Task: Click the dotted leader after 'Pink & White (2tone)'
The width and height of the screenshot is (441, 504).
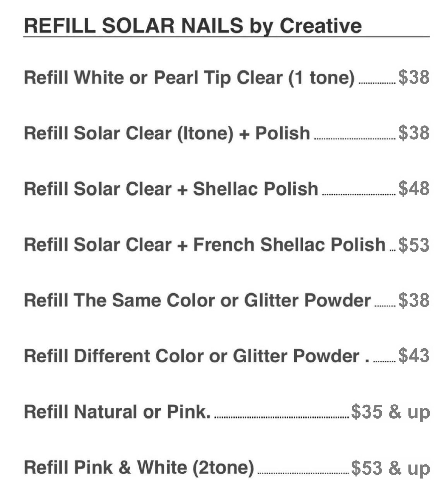Action: (303, 473)
